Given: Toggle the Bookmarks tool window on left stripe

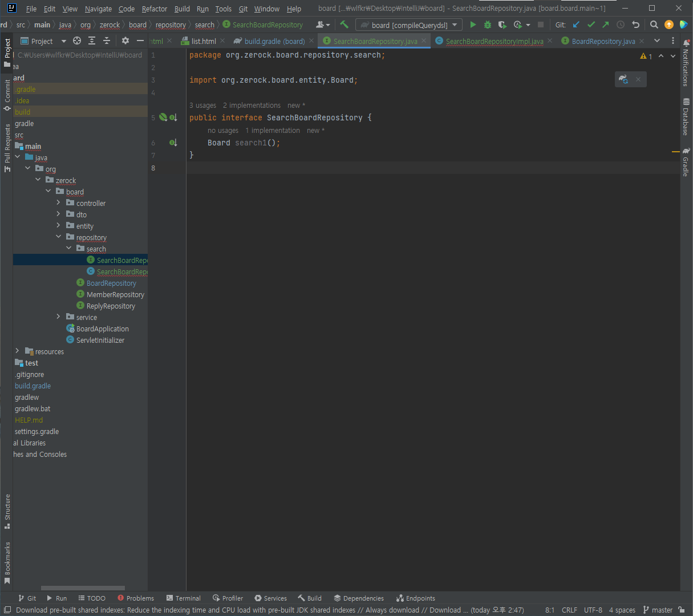Looking at the screenshot, I should 7,563.
